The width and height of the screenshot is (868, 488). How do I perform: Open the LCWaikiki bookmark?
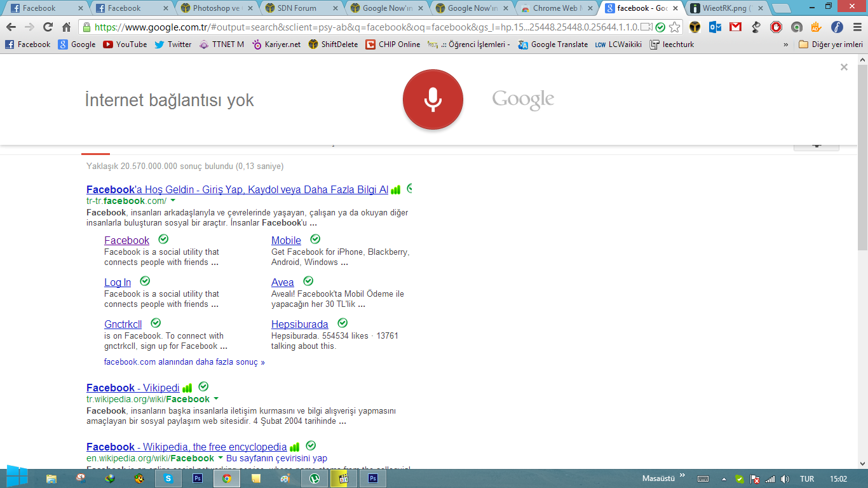point(618,44)
